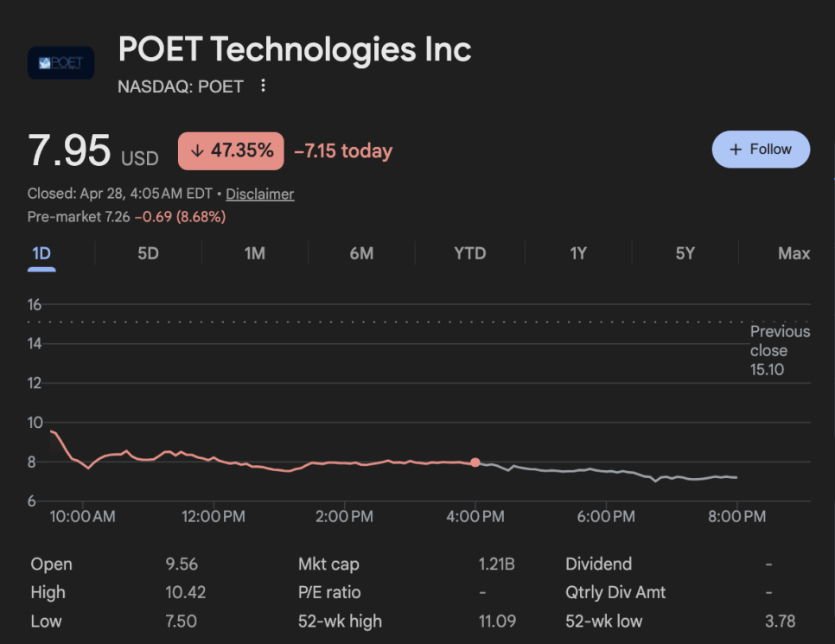This screenshot has height=644, width=835.
Task: Show the 6M price history tab
Action: tap(361, 253)
